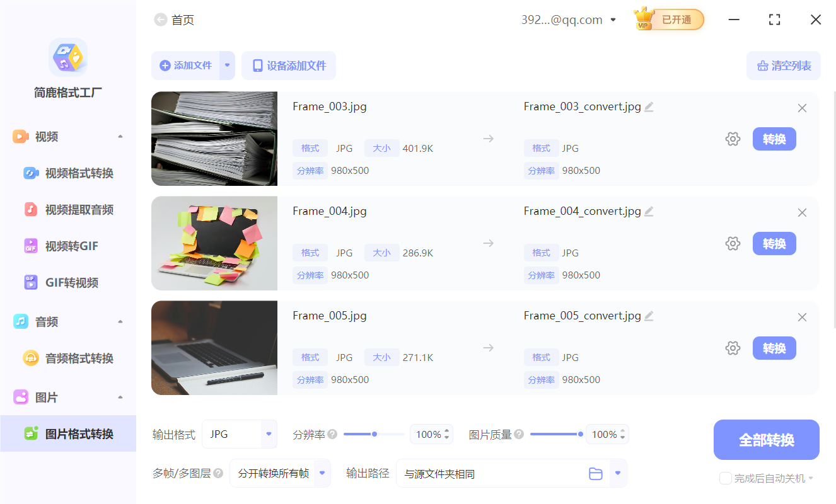Image resolution: width=836 pixels, height=504 pixels.
Task: Open settings gear for Frame_003.jpg
Action: [x=733, y=139]
